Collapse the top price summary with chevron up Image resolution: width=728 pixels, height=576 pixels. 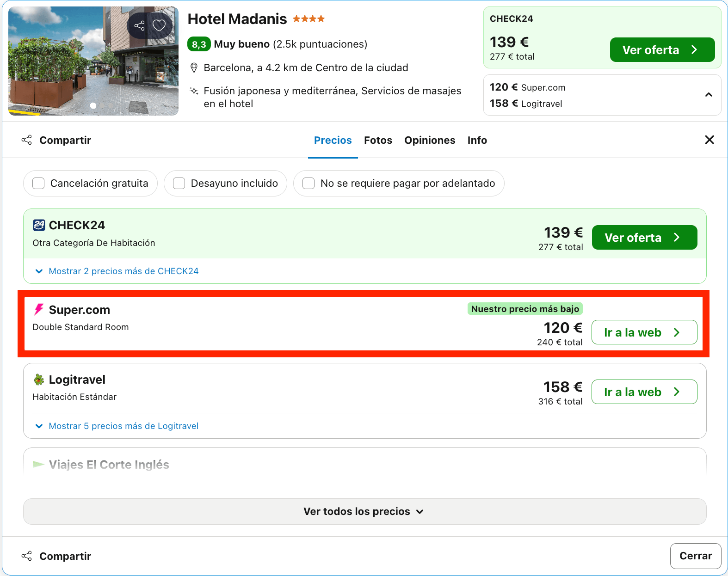coord(709,95)
